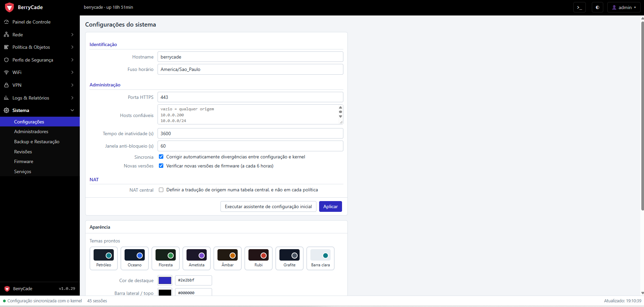The width and height of the screenshot is (644, 307).
Task: Click the VPN lock icon
Action: click(6, 85)
